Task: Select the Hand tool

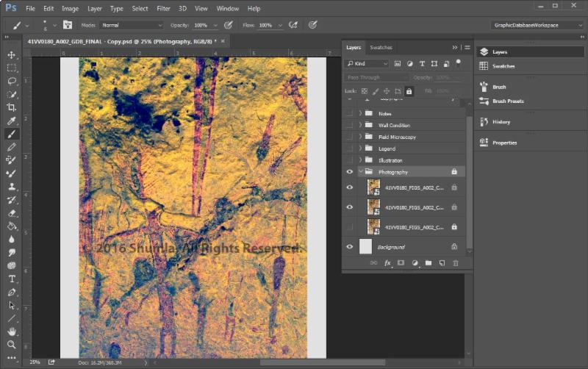Action: click(12, 331)
